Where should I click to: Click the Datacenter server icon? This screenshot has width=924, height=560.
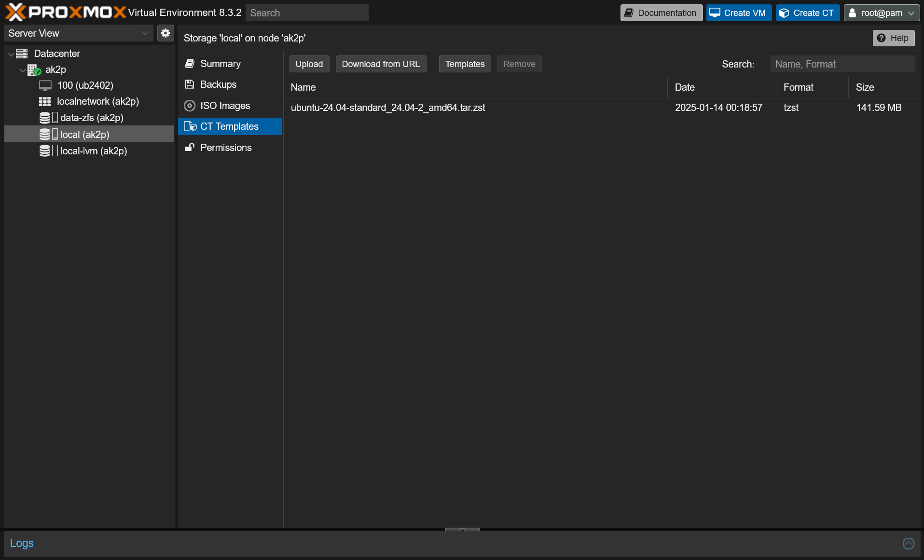(22, 54)
